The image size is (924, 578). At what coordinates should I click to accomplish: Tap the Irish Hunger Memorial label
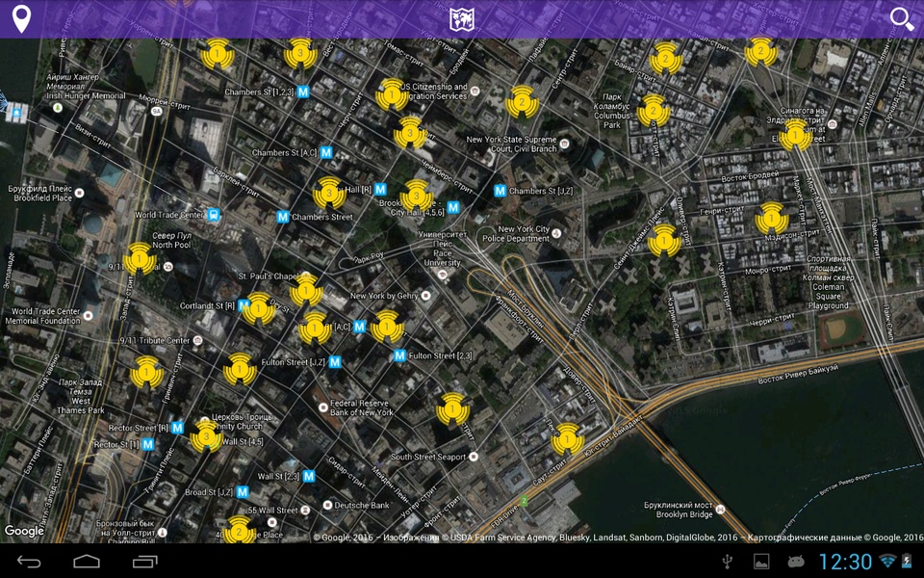pos(86,86)
